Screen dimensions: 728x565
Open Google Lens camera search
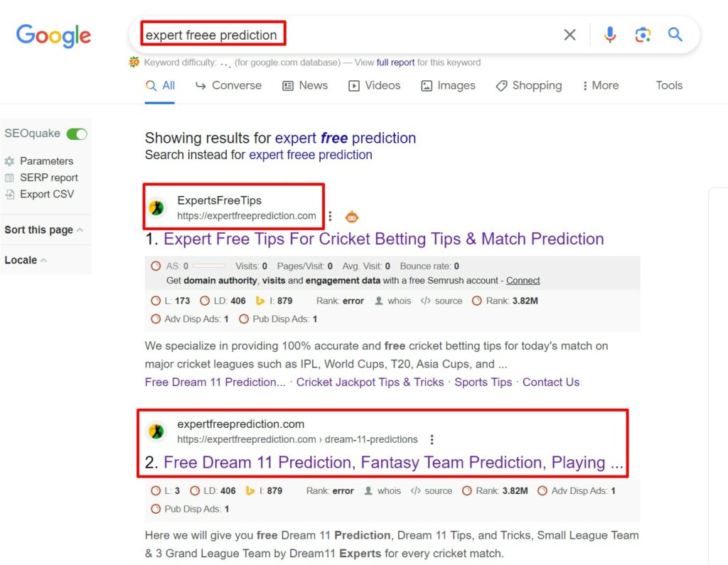[x=643, y=35]
